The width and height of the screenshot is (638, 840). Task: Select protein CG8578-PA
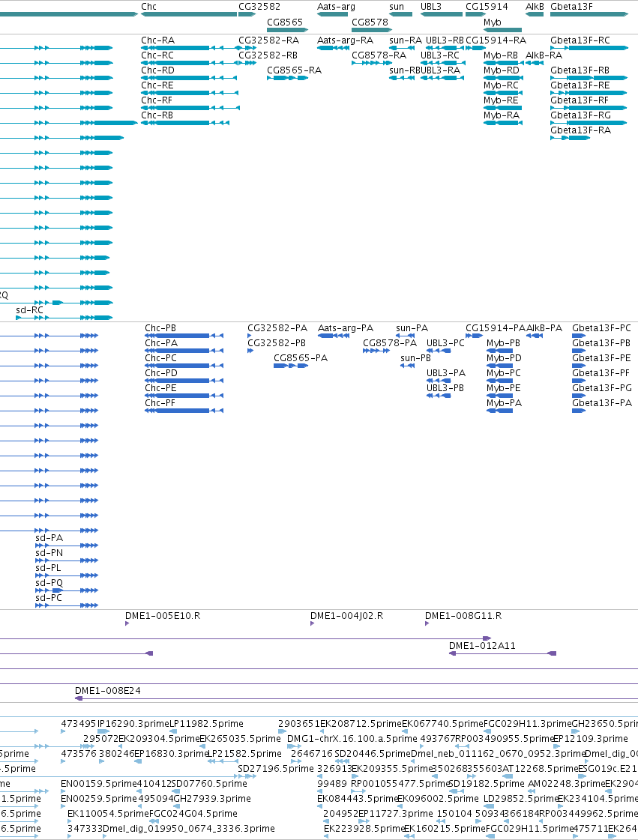pos(390,343)
